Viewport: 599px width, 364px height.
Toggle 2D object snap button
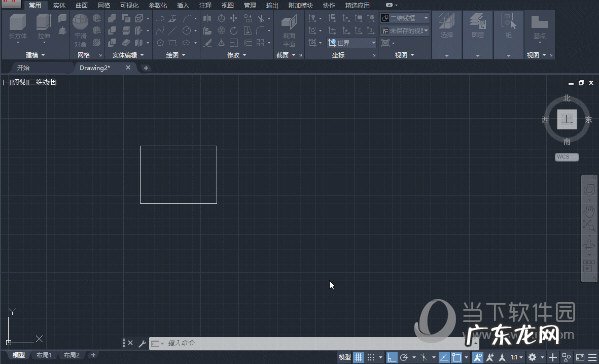coord(456,358)
